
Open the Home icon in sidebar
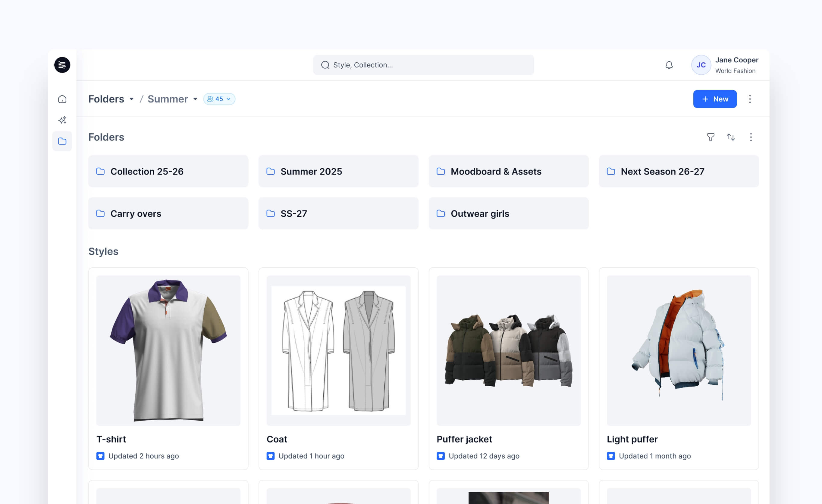tap(62, 99)
